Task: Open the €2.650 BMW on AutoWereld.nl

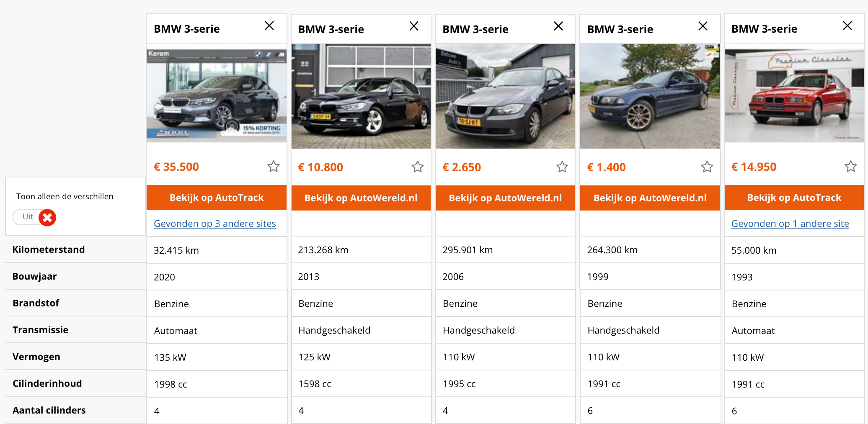Action: pyautogui.click(x=505, y=198)
